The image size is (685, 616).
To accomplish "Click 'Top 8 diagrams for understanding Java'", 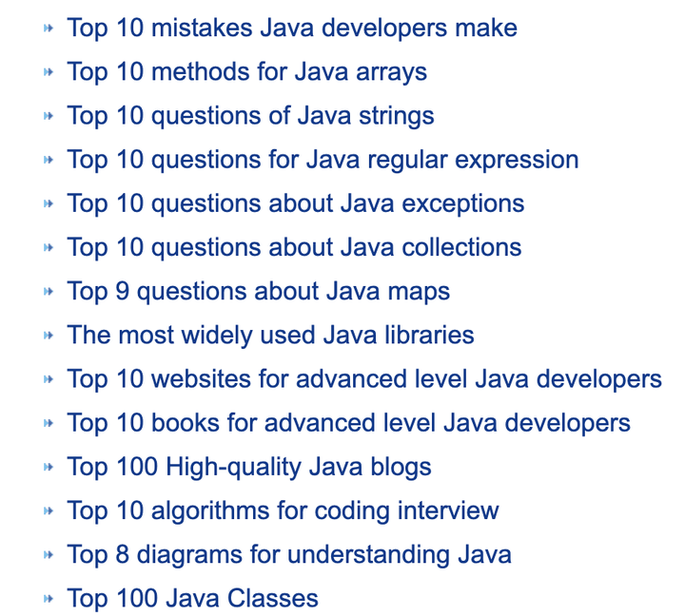I will point(289,554).
